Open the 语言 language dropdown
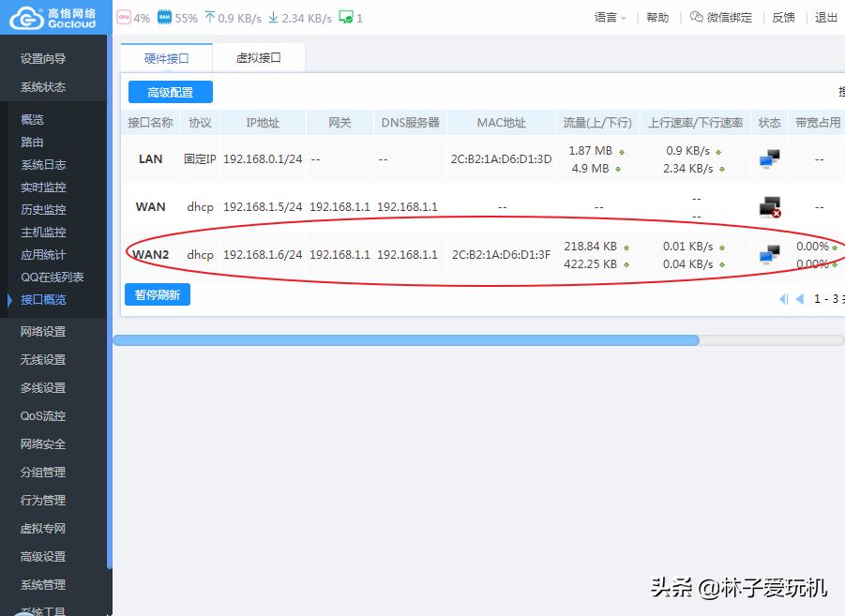 (611, 18)
